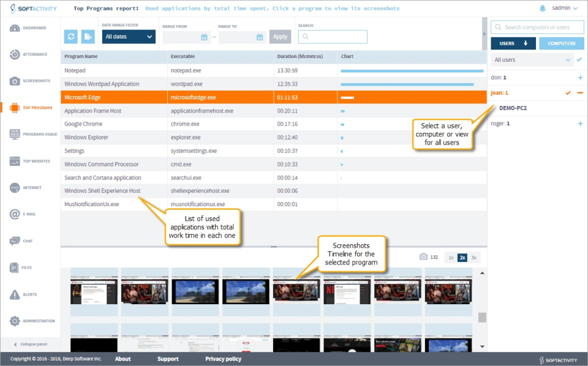Click the notification bell icon
Image resolution: width=588 pixels, height=366 pixels.
542,9
